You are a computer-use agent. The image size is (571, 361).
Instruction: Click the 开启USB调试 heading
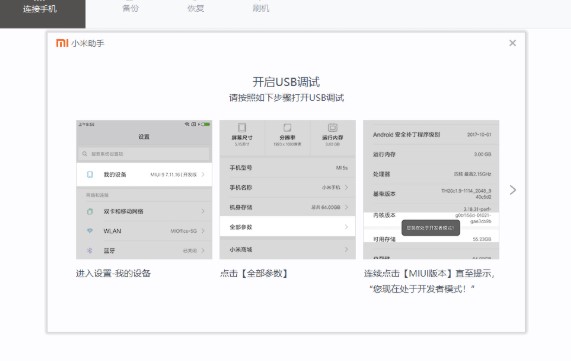point(286,82)
